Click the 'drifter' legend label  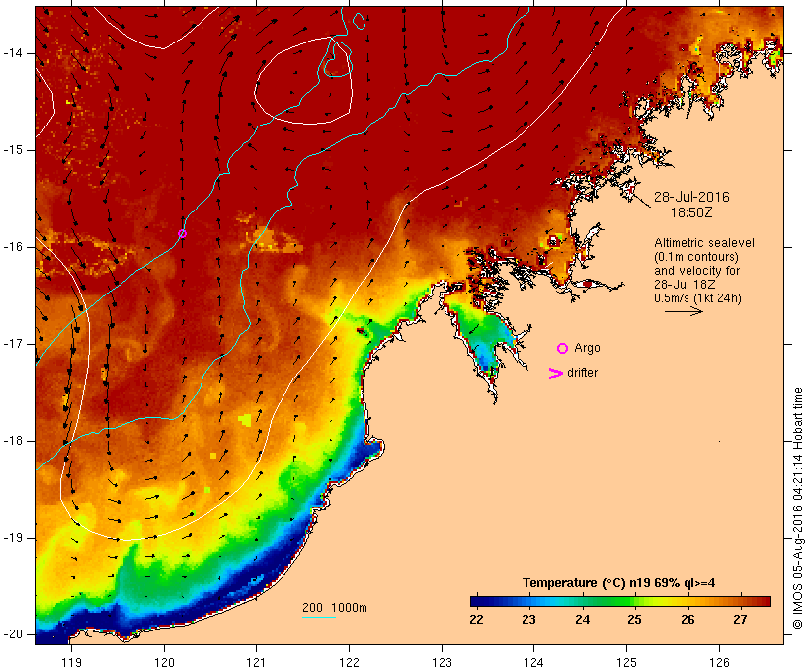point(582,373)
